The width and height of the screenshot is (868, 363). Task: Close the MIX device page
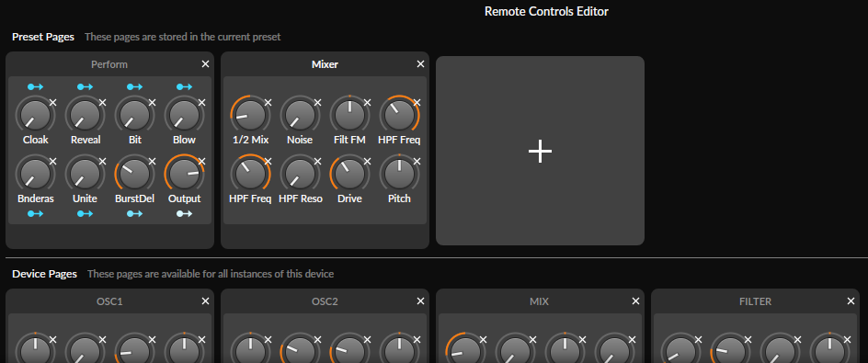[635, 301]
